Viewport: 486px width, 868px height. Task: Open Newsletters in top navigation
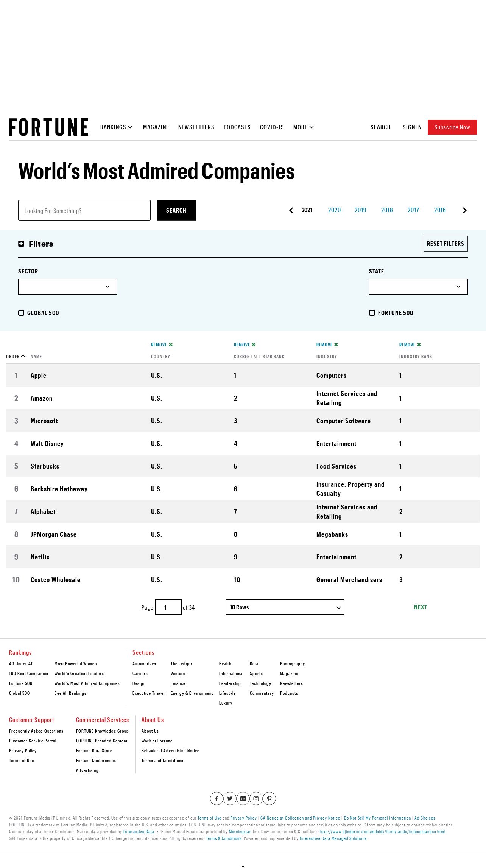[x=196, y=127]
